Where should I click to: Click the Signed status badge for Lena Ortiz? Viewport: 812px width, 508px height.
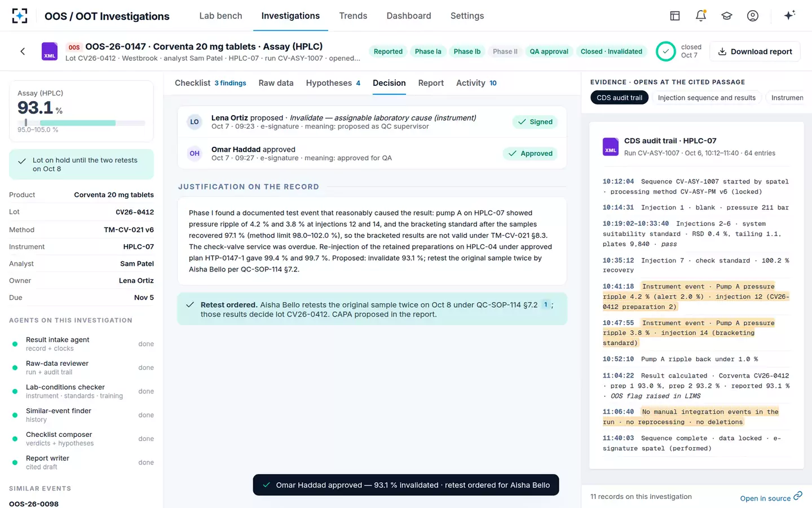535,122
